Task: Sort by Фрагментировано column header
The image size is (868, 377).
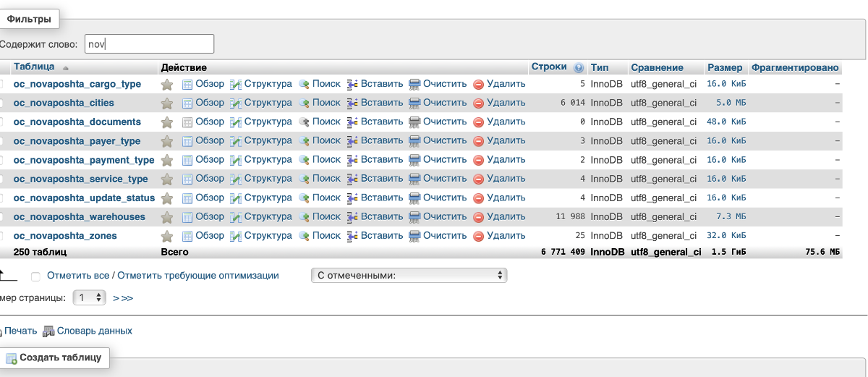Action: [x=795, y=67]
